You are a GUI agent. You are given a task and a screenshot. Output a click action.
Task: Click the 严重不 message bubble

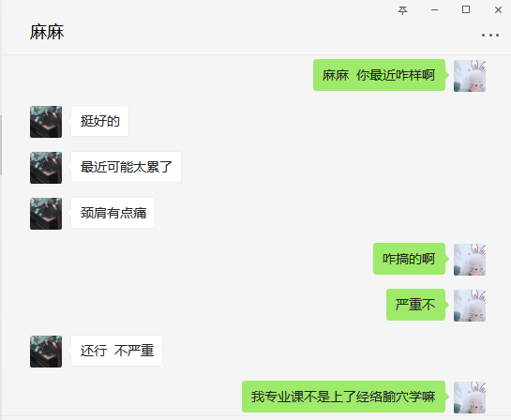tap(415, 305)
